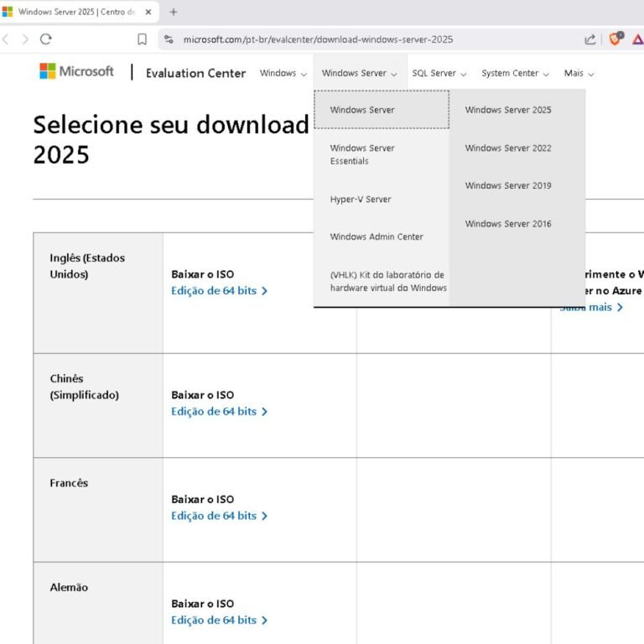Bookmark this page using the bookmark icon

point(142,39)
